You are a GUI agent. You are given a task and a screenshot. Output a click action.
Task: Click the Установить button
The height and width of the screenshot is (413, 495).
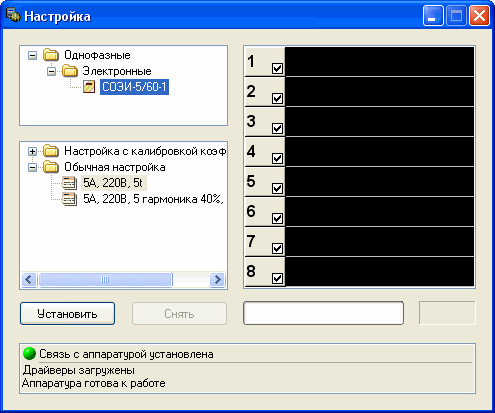click(67, 313)
